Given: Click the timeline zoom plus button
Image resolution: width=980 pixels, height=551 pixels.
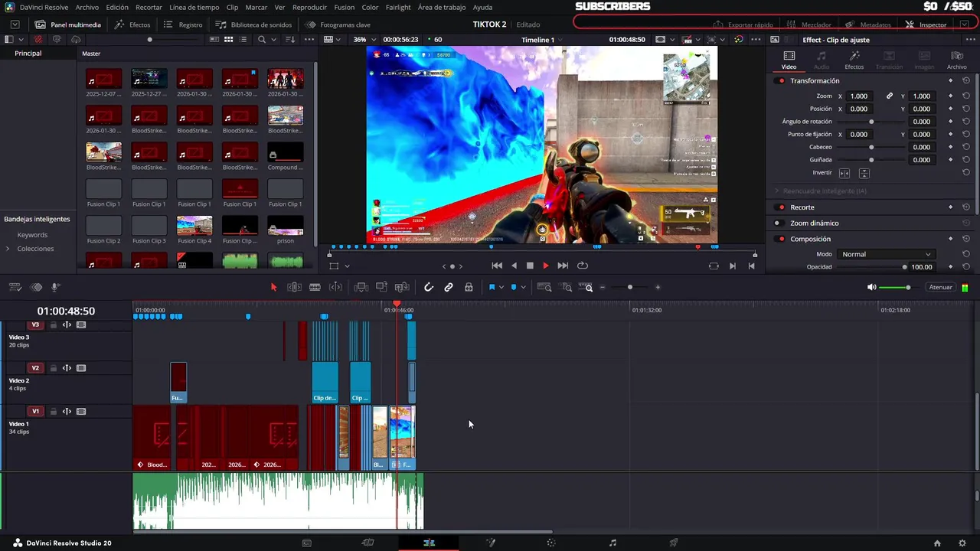Looking at the screenshot, I should [658, 287].
